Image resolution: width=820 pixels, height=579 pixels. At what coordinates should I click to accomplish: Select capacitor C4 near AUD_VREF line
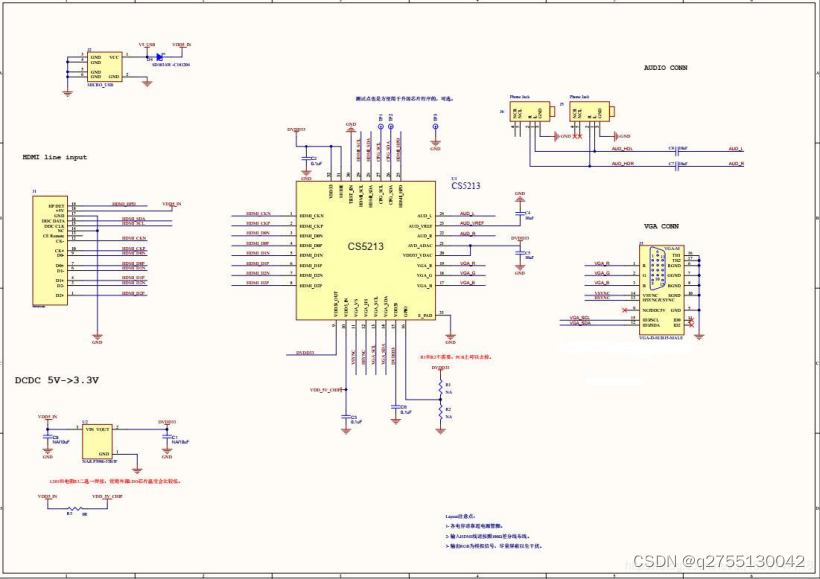[520, 213]
